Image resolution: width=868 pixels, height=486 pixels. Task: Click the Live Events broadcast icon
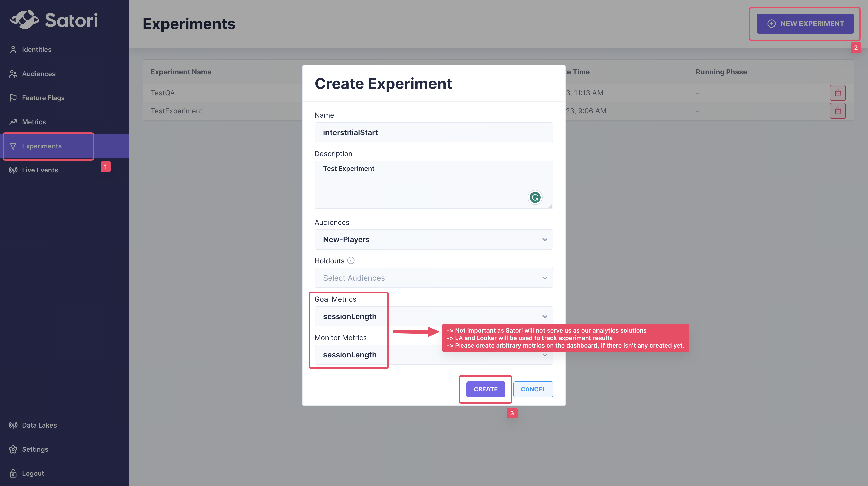pos(13,170)
